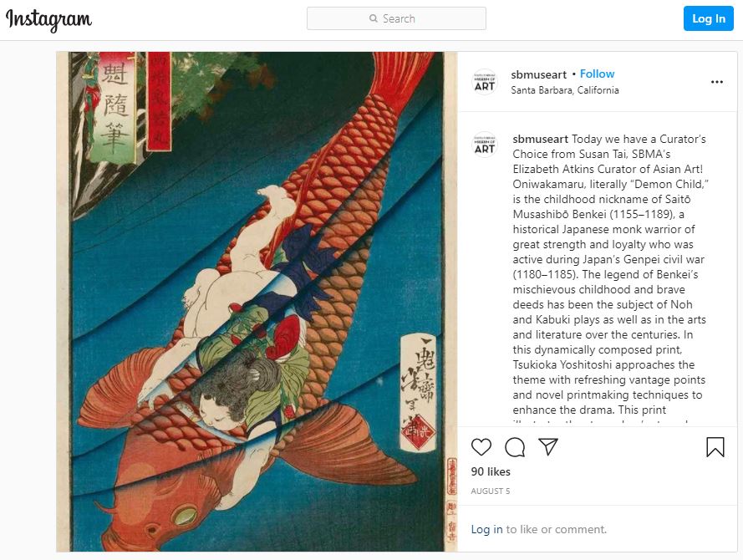Screen dimensions: 743x560
Task: Like the post with the heart icon
Action: (481, 447)
